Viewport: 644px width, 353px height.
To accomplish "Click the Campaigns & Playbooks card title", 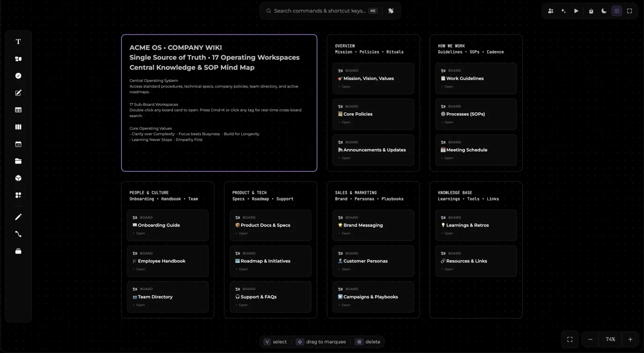I will pyautogui.click(x=370, y=297).
